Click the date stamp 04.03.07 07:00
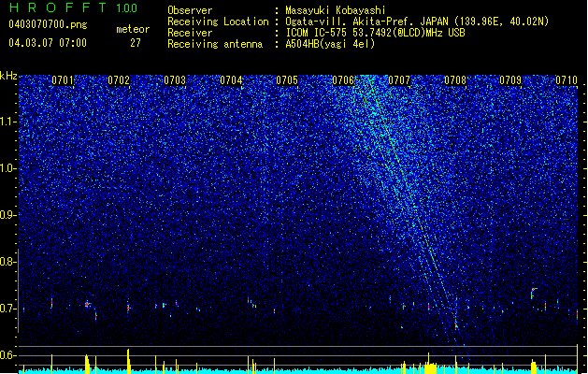588x374 pixels. tap(48, 43)
